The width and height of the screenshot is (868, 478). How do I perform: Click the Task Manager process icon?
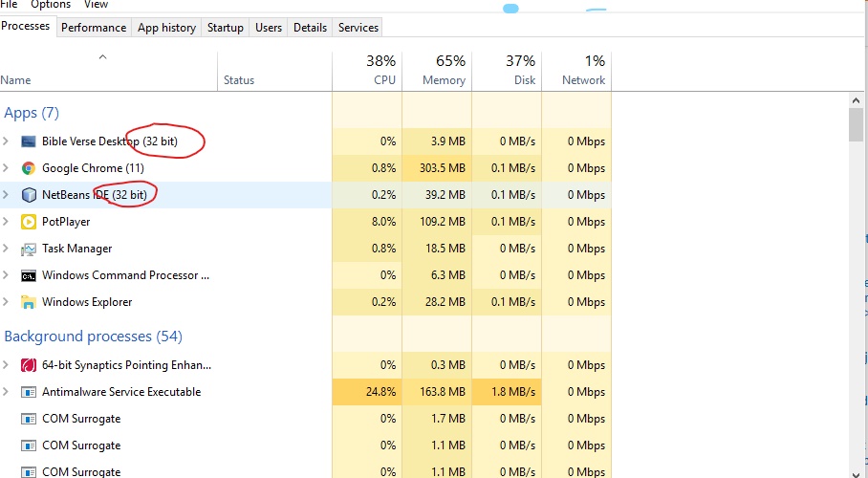coord(29,250)
